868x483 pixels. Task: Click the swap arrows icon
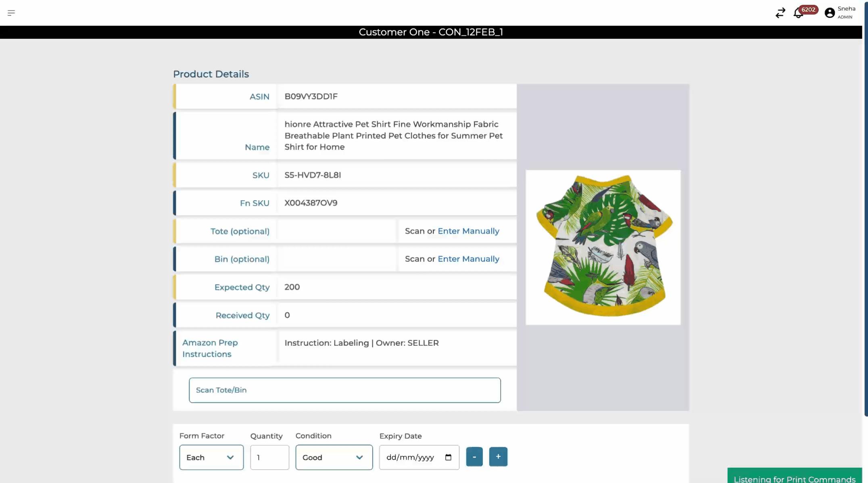point(780,13)
